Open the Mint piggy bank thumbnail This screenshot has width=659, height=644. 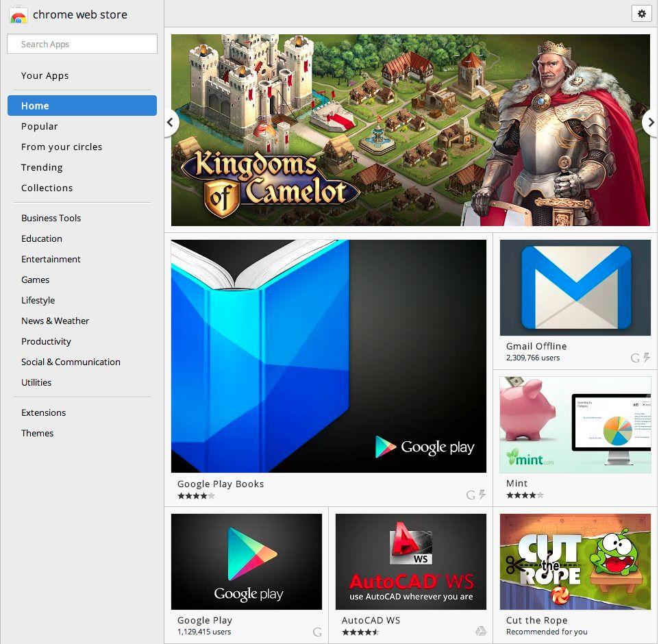coord(575,425)
